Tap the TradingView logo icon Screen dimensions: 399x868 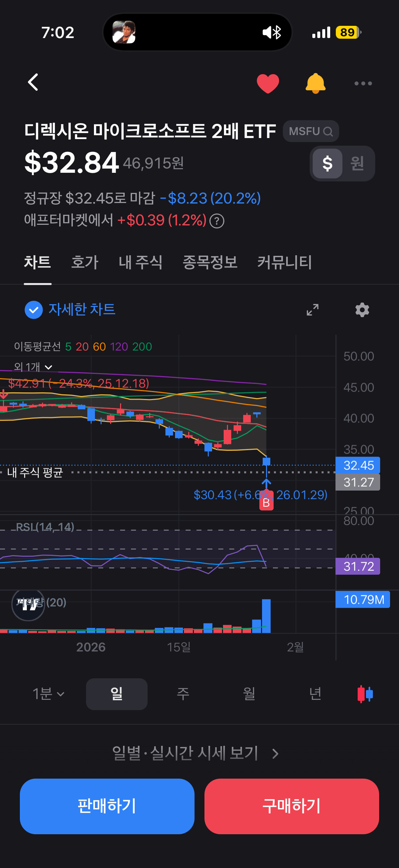(x=28, y=604)
